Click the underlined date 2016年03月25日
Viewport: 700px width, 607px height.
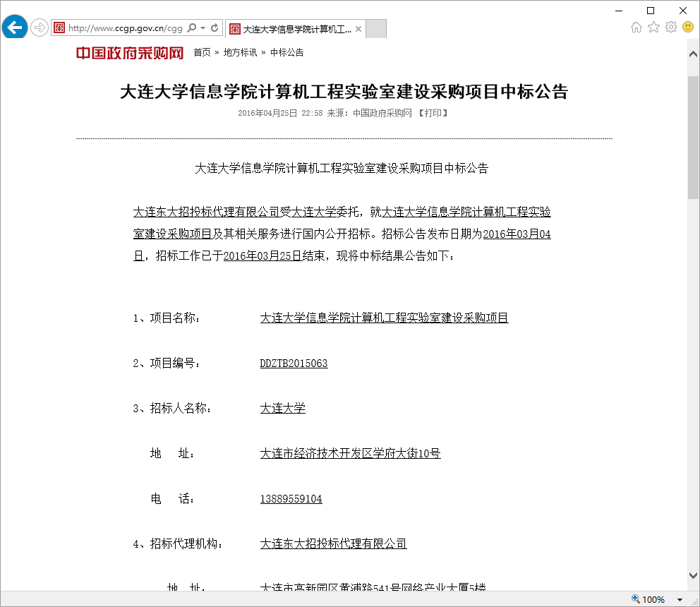coord(262,256)
